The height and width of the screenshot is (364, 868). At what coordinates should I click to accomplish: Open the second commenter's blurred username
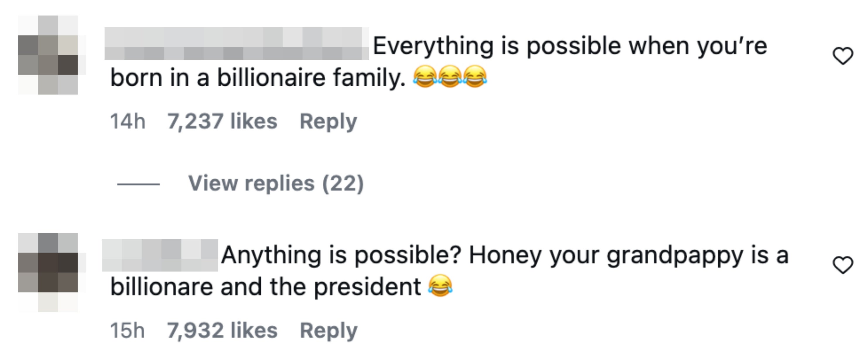pyautogui.click(x=160, y=255)
